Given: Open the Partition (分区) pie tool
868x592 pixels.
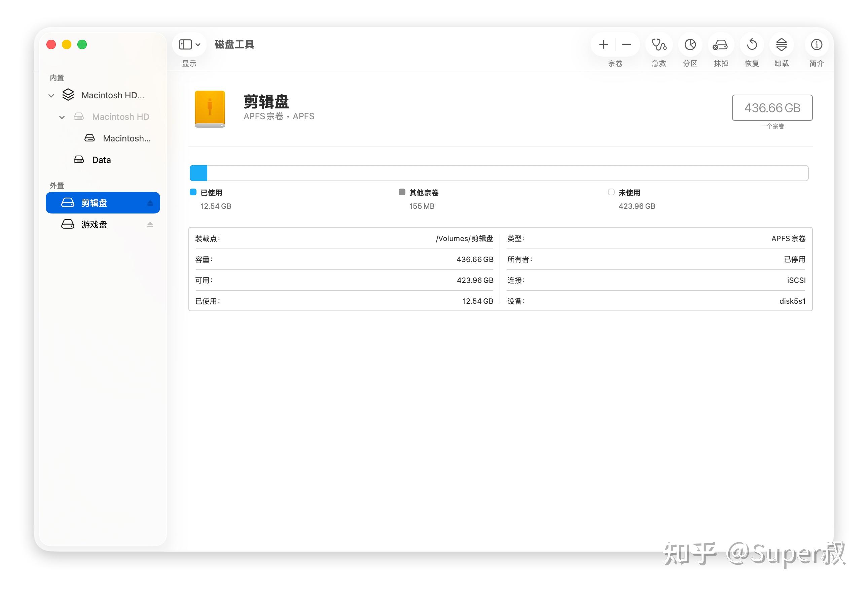Looking at the screenshot, I should [690, 45].
